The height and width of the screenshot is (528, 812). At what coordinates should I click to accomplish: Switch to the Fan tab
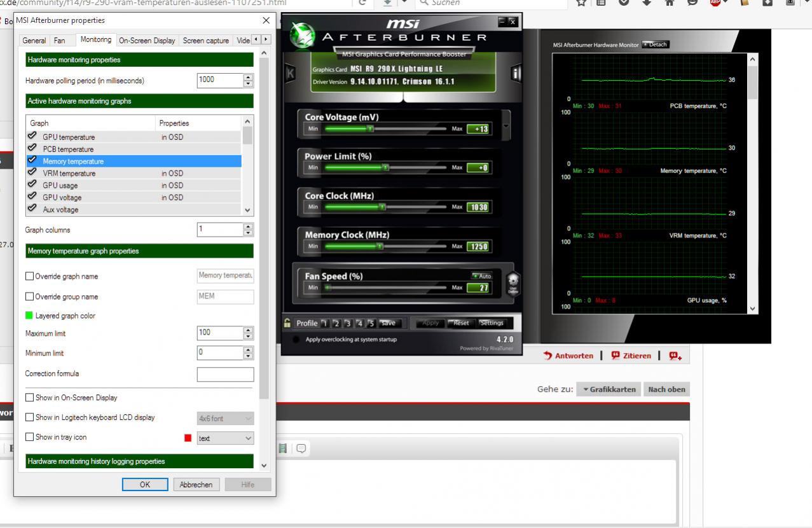(59, 41)
